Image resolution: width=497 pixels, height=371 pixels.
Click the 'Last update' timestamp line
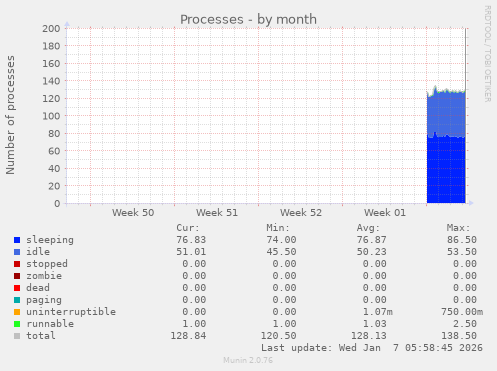point(372,348)
